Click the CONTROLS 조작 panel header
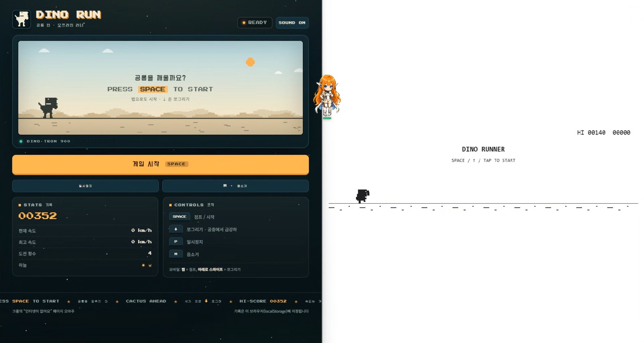Screen dimensions: 644x343 [192, 205]
